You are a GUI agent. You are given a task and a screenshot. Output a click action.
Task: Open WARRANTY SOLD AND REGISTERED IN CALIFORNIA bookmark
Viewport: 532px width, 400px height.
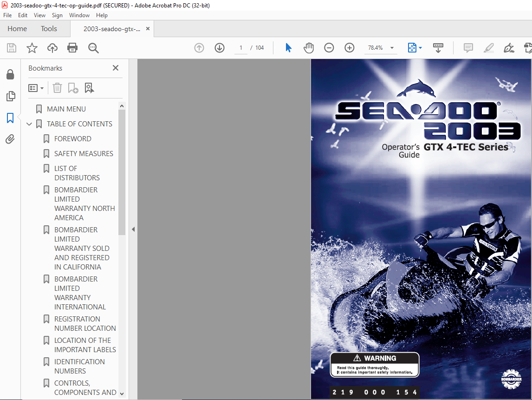coord(82,248)
